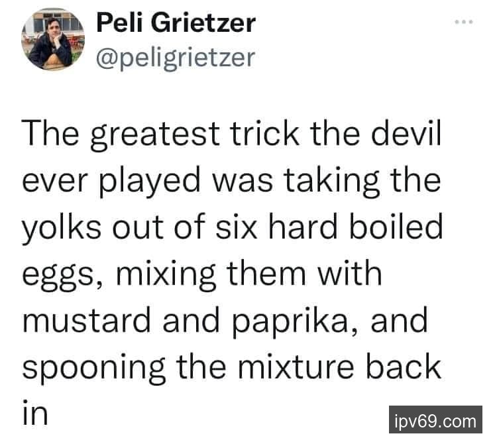Click the @peligrietzer handle
This screenshot has width=497, height=448.
pos(176,57)
